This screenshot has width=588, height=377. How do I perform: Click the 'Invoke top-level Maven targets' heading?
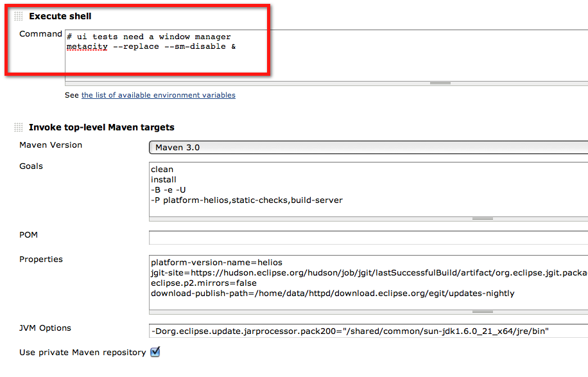pyautogui.click(x=101, y=127)
